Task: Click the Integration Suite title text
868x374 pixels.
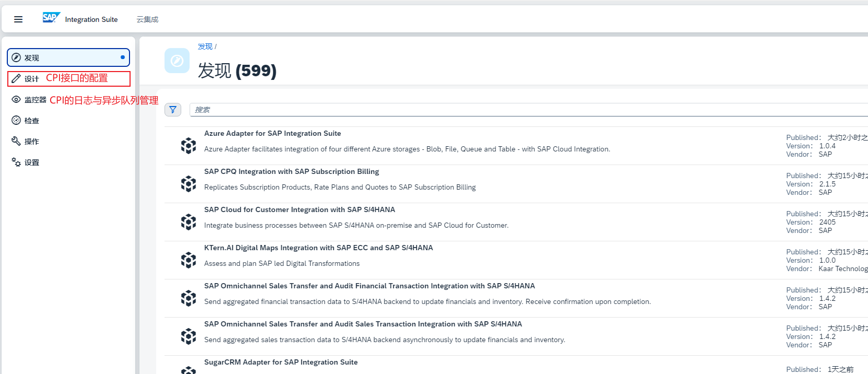Action: pyautogui.click(x=91, y=19)
